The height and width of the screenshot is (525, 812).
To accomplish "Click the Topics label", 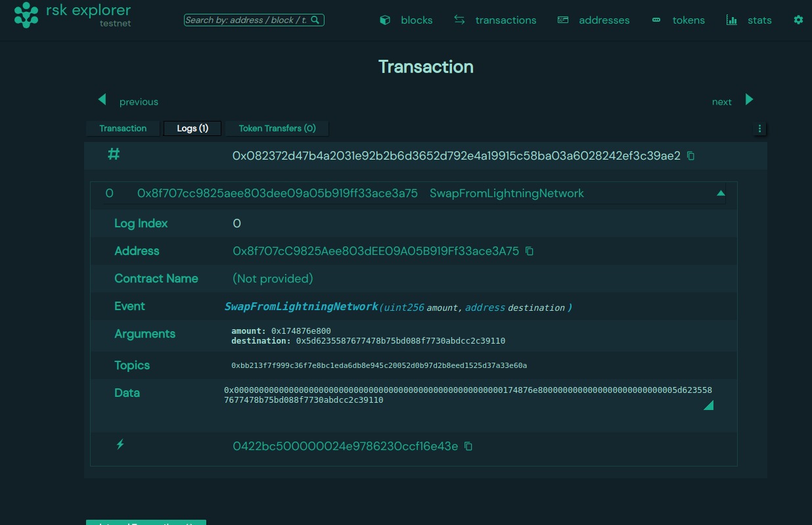I will click(132, 365).
